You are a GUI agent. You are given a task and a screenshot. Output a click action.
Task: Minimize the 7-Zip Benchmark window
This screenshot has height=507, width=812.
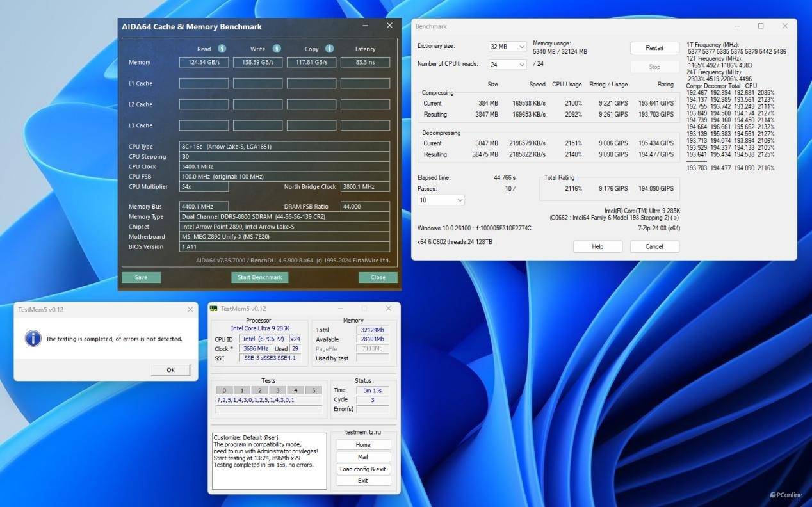pyautogui.click(x=736, y=26)
